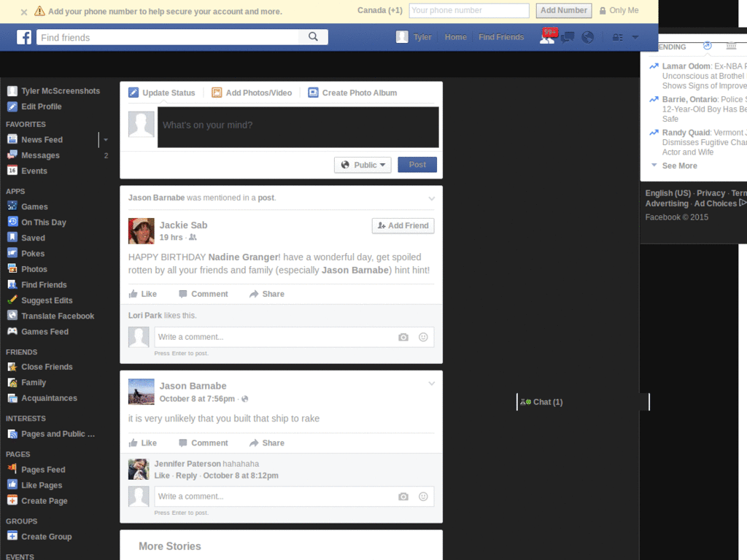Viewport: 747px width, 560px height.
Task: Open Edit Profile link
Action: [x=35, y=106]
